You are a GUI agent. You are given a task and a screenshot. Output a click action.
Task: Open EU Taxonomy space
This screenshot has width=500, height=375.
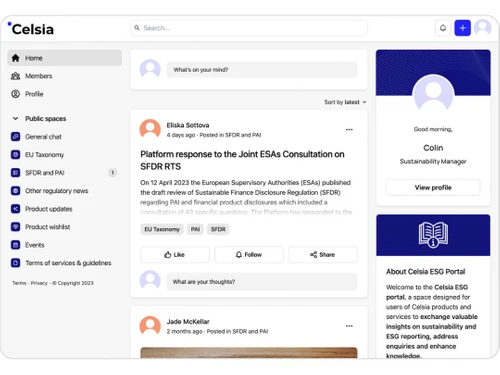(x=65, y=155)
